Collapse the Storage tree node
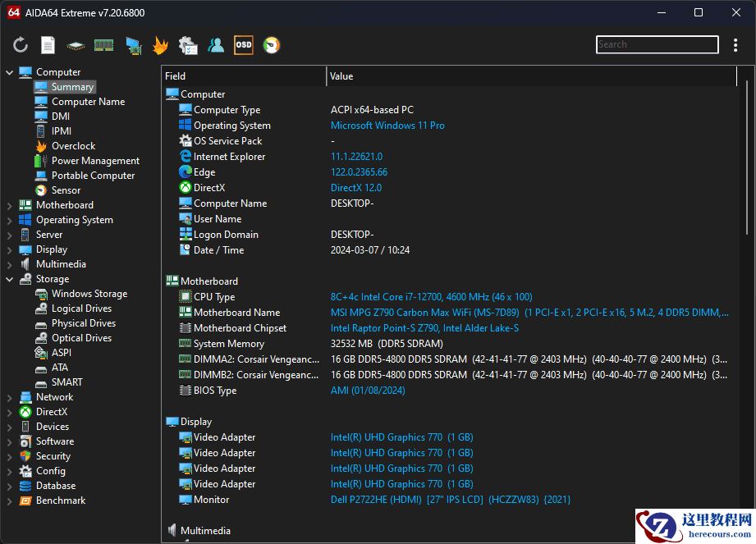This screenshot has height=544, width=756. (x=10, y=279)
